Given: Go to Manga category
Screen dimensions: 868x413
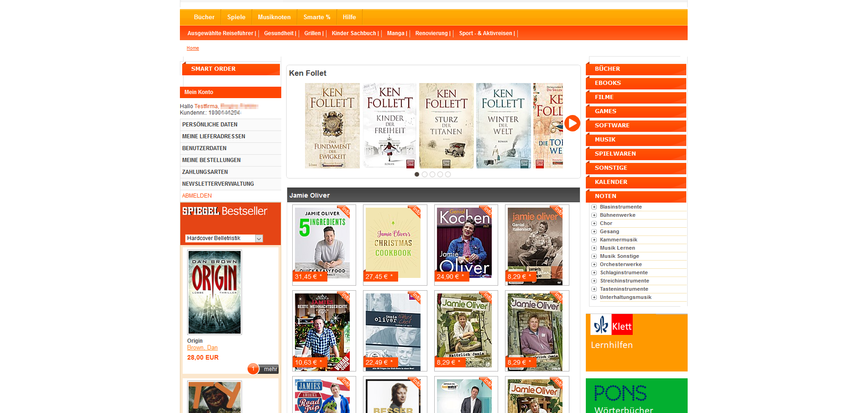Looking at the screenshot, I should [397, 33].
